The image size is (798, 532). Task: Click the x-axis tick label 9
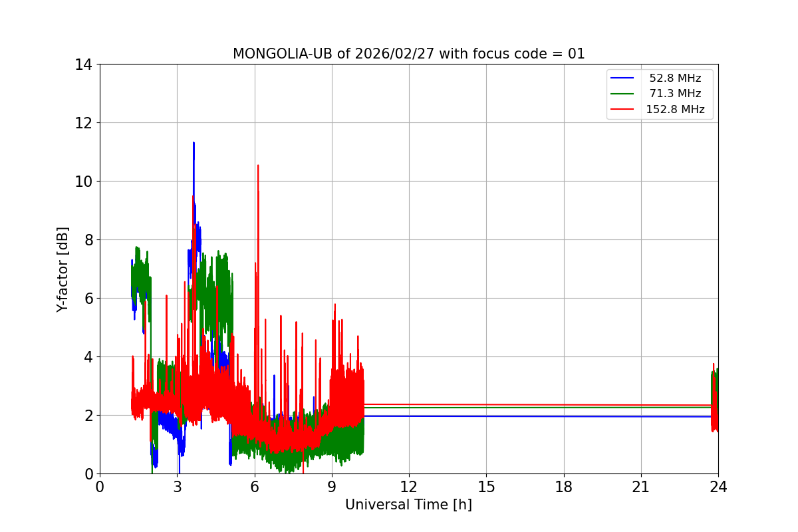pyautogui.click(x=332, y=487)
